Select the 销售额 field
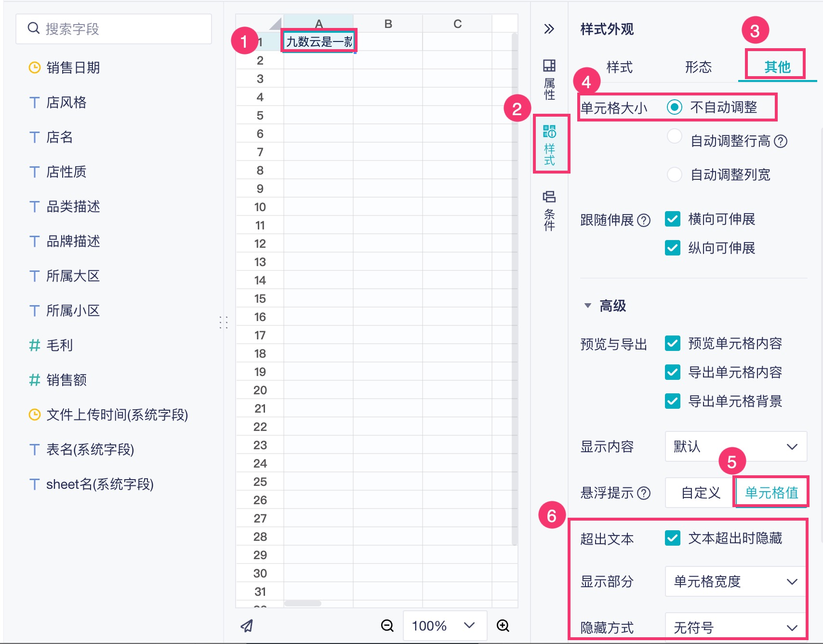This screenshot has width=823, height=644. [66, 380]
